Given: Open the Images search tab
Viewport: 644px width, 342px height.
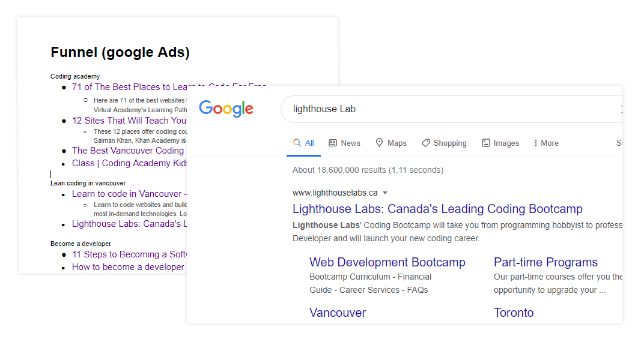Looking at the screenshot, I should tap(506, 143).
